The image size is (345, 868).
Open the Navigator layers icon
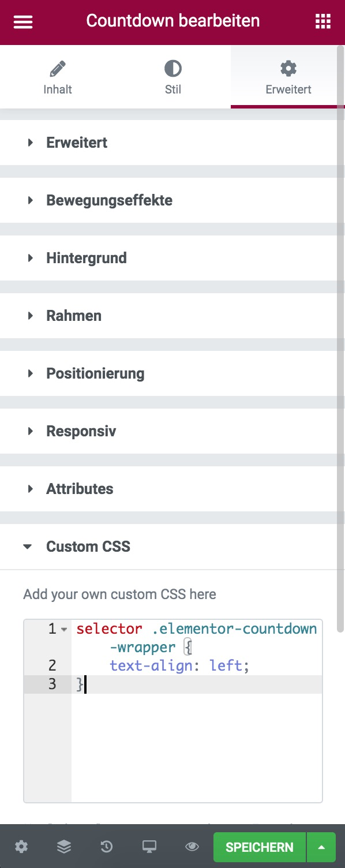click(63, 847)
